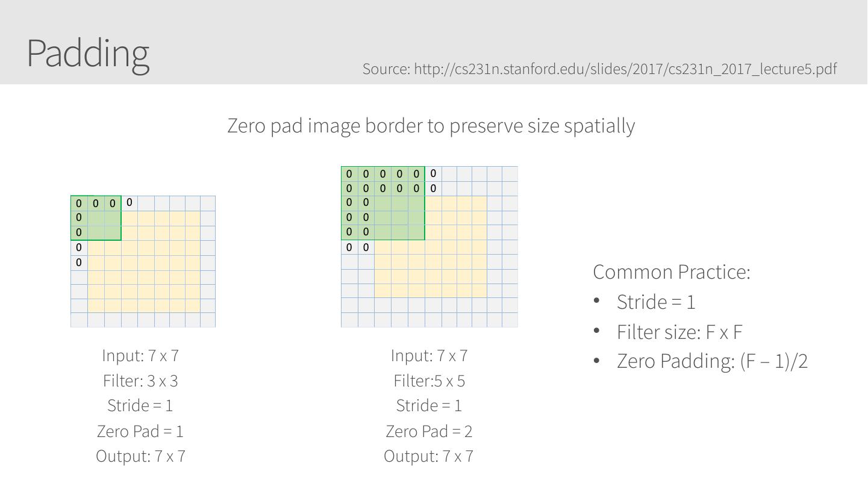Image resolution: width=868 pixels, height=487 pixels.
Task: Select the "Filter:5 x 5" caption
Action: 429,381
